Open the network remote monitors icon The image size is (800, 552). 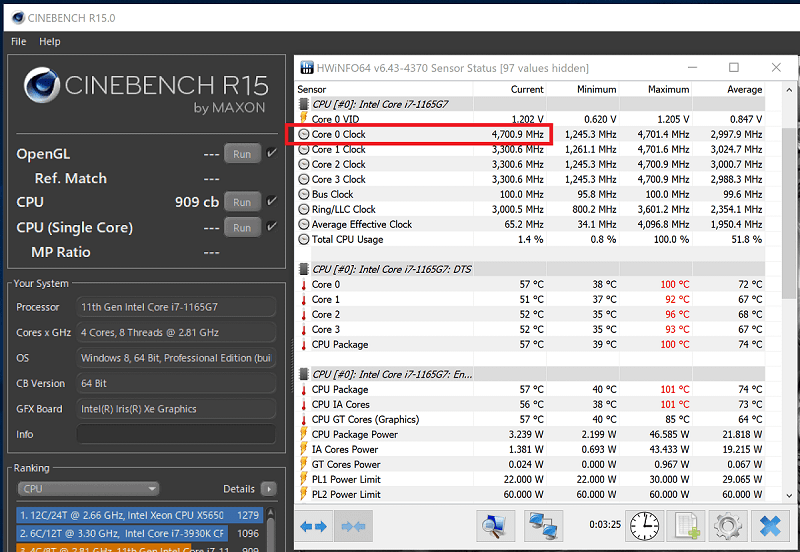click(543, 526)
